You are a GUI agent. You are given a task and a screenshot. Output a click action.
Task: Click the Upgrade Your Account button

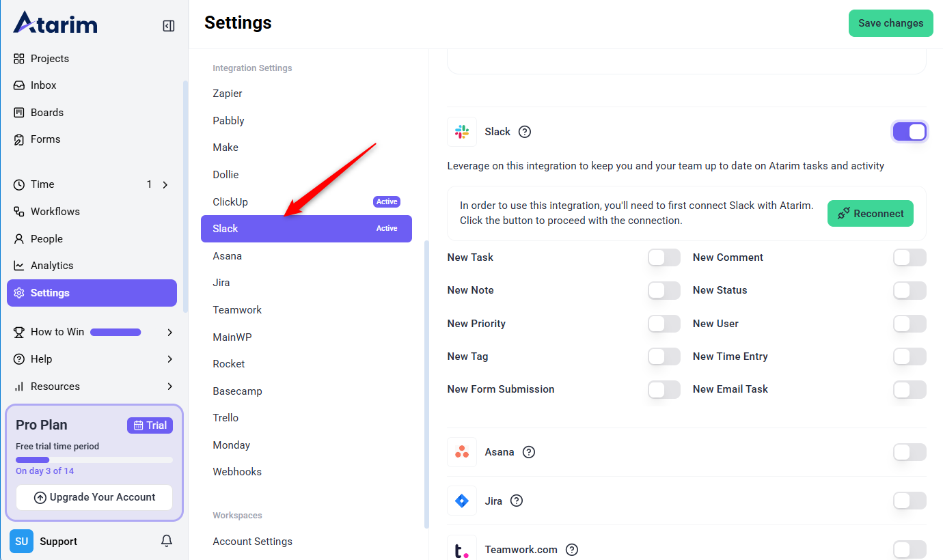click(x=94, y=497)
